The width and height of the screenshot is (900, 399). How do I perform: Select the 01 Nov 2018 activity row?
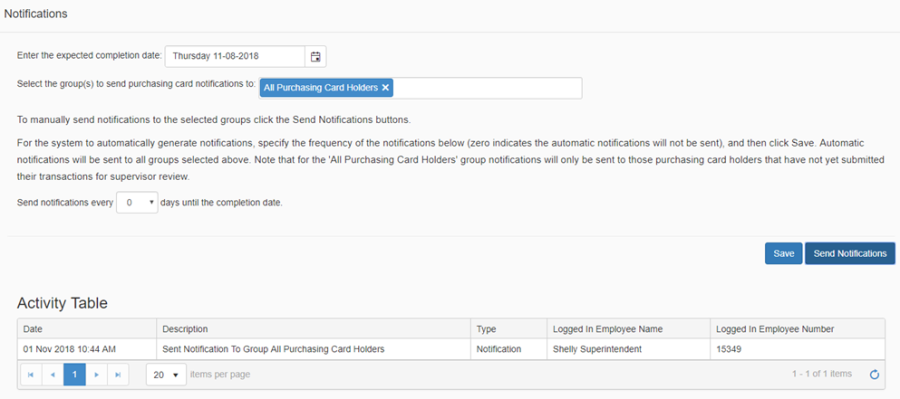click(x=451, y=349)
